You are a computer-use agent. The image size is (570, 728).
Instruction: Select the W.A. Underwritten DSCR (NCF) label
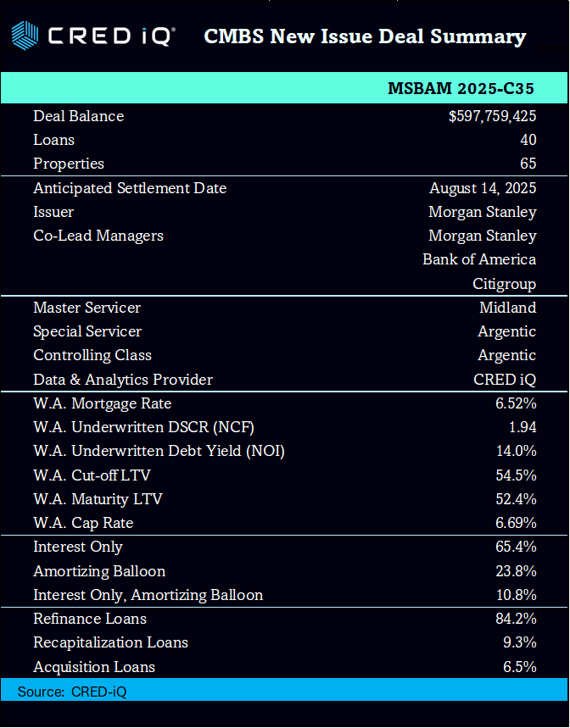click(x=143, y=427)
